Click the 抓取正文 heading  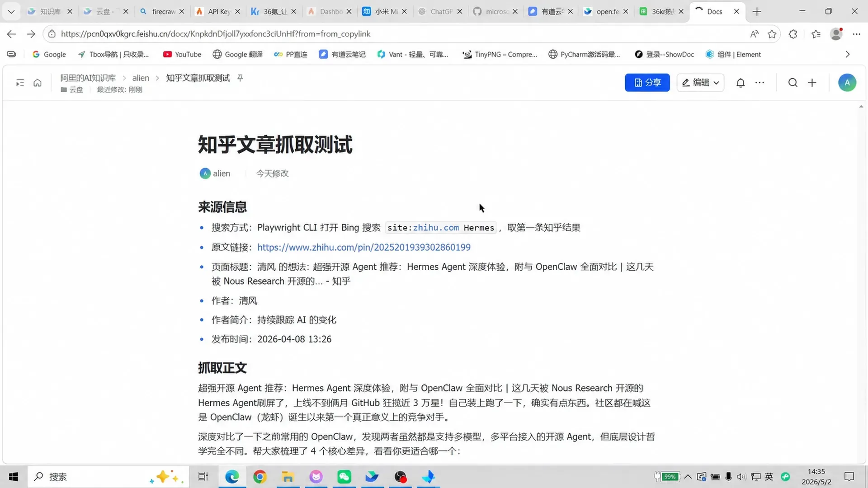point(222,368)
